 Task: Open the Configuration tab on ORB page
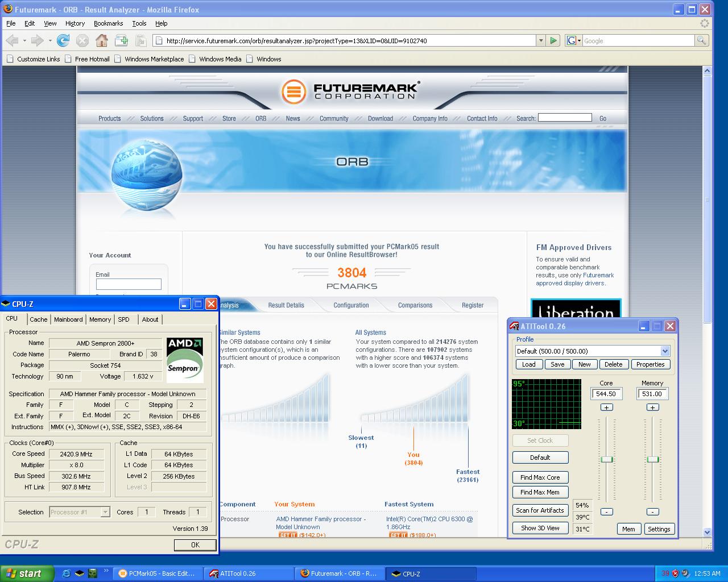351,305
